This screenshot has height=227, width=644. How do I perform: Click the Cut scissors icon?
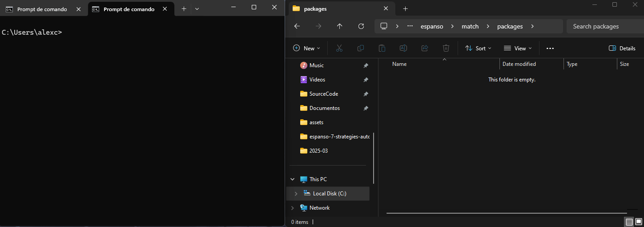click(339, 48)
